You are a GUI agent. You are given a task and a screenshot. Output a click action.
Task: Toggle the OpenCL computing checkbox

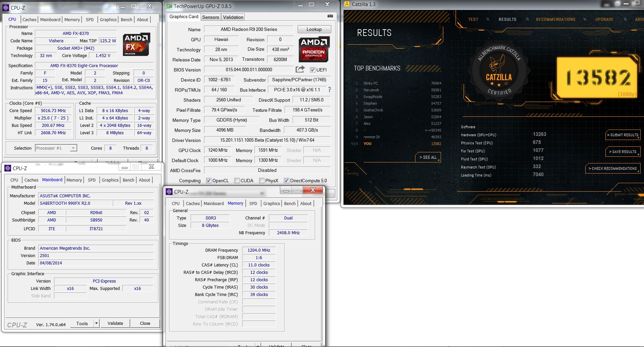point(209,181)
